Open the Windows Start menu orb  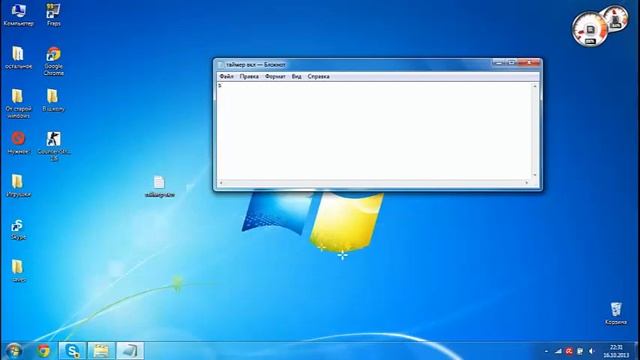click(x=13, y=351)
